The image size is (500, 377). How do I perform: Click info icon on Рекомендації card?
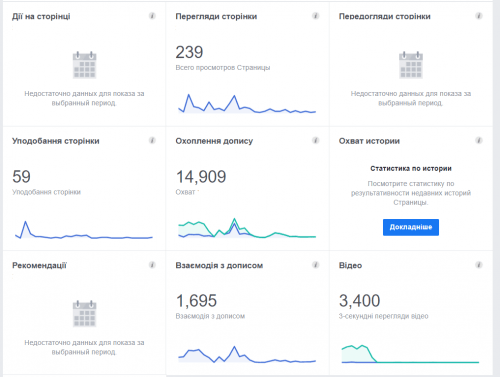(152, 265)
